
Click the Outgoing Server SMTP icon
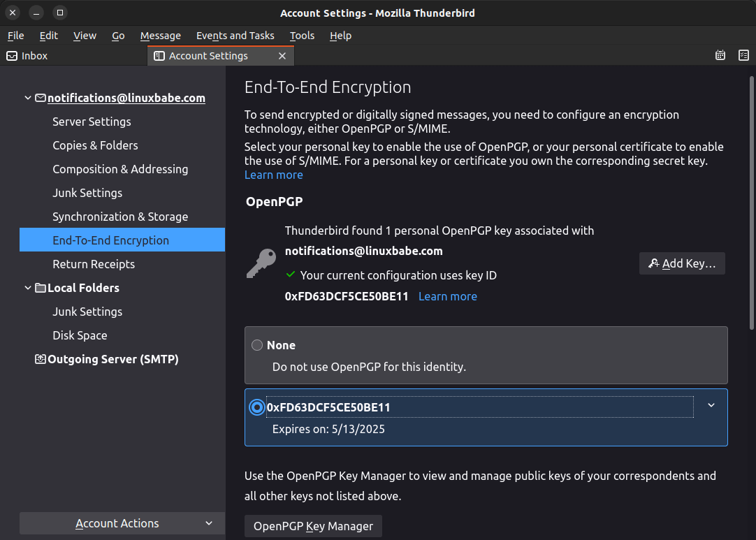(41, 359)
